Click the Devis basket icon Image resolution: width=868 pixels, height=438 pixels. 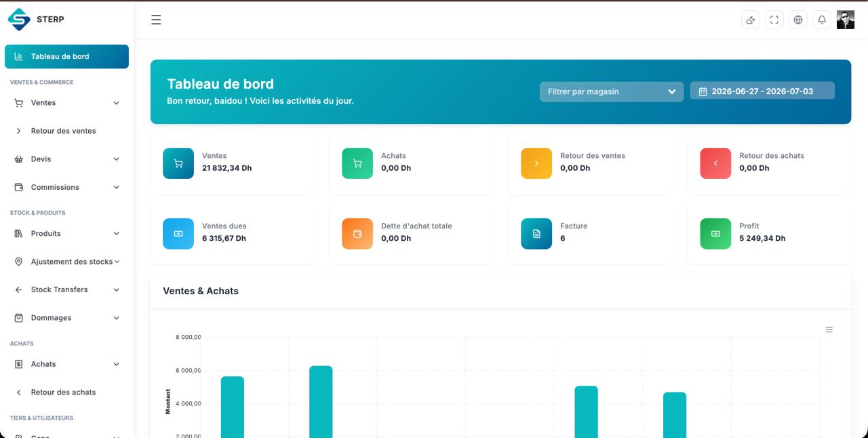pos(18,159)
